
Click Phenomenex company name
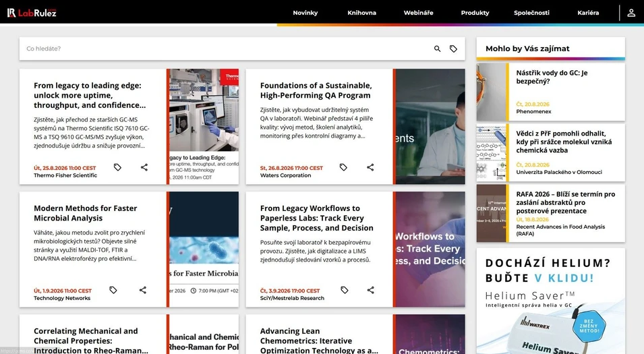pos(533,111)
